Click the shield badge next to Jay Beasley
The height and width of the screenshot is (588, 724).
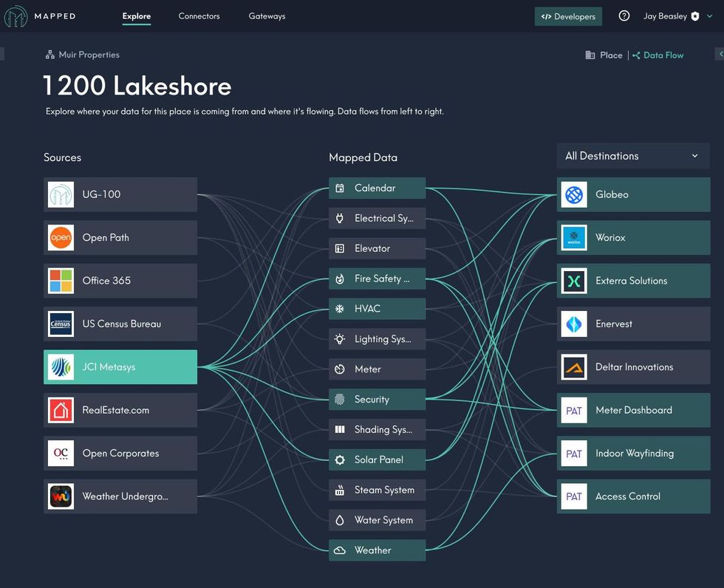click(x=695, y=16)
